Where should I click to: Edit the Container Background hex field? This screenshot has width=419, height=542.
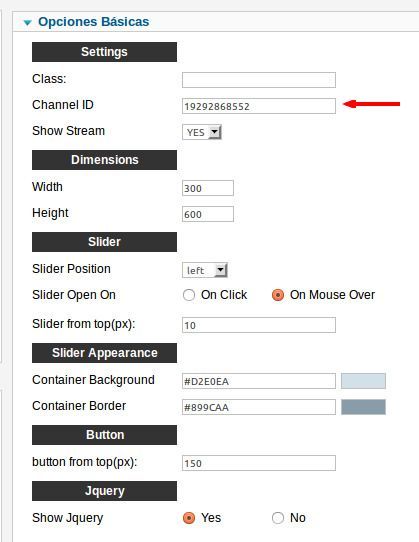point(259,381)
